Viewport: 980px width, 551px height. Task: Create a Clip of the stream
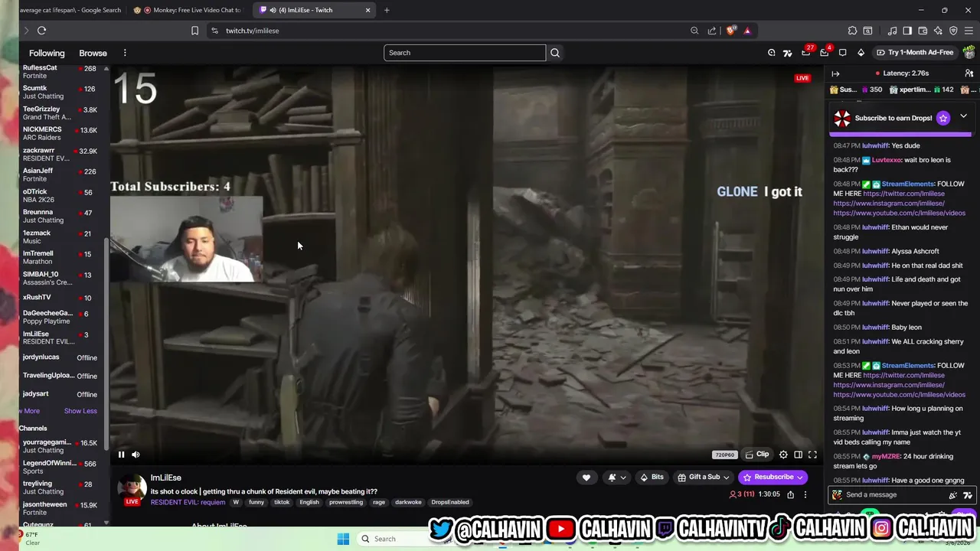point(757,455)
